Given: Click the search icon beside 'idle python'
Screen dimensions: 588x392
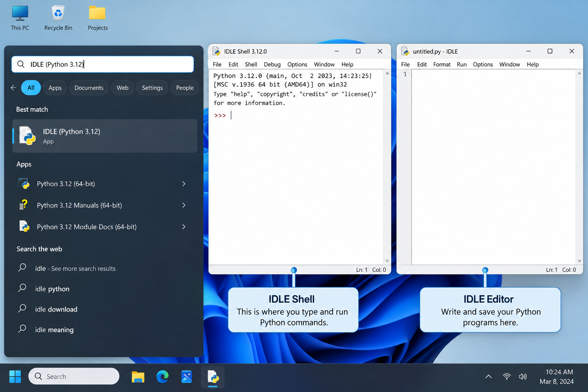Looking at the screenshot, I should [22, 288].
